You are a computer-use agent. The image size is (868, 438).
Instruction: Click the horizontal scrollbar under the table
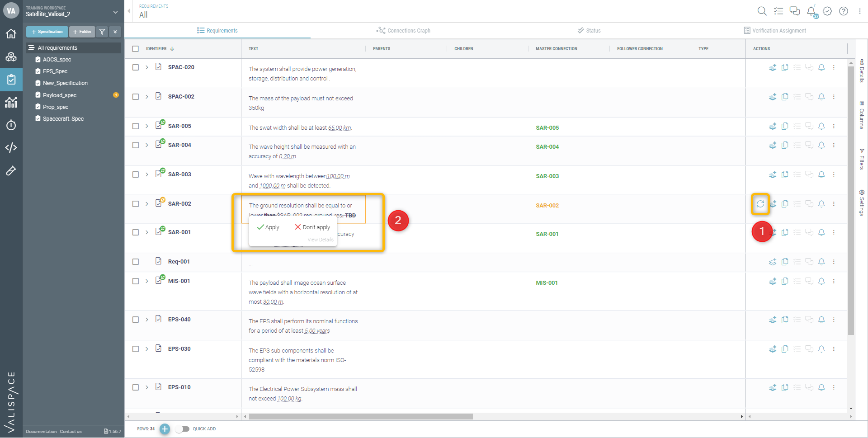coord(361,417)
